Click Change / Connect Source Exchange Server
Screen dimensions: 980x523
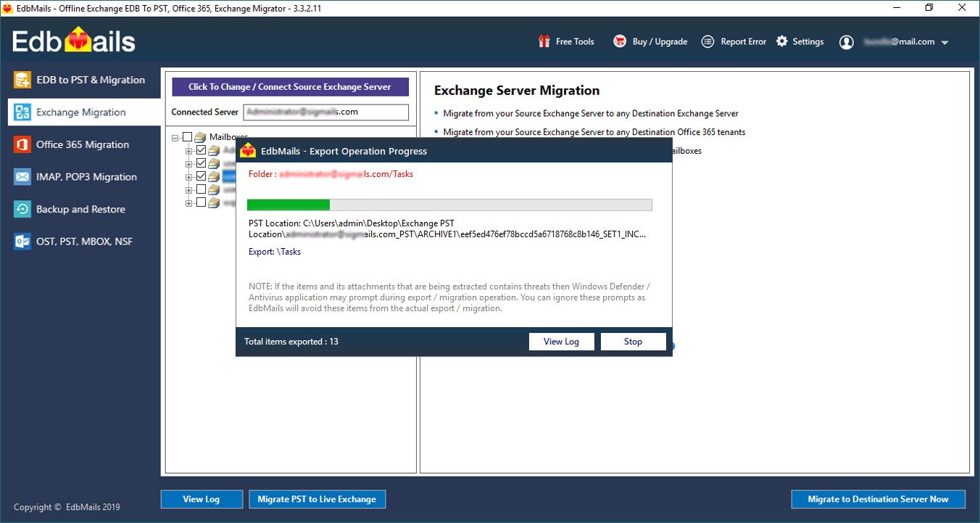pos(290,87)
